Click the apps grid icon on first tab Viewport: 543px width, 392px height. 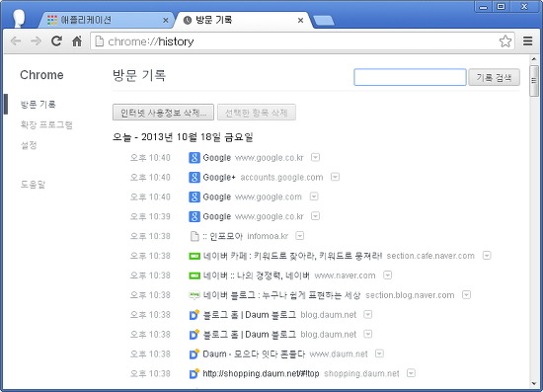[52, 20]
